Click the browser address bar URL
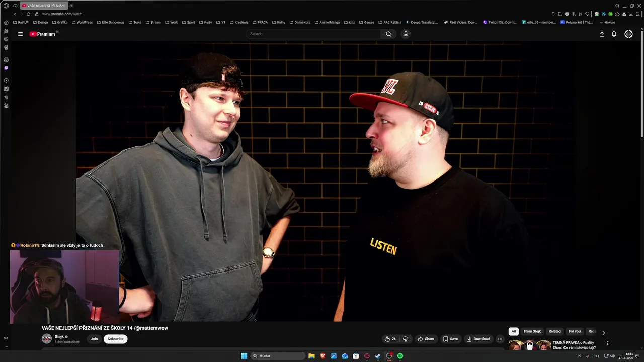 [62, 14]
